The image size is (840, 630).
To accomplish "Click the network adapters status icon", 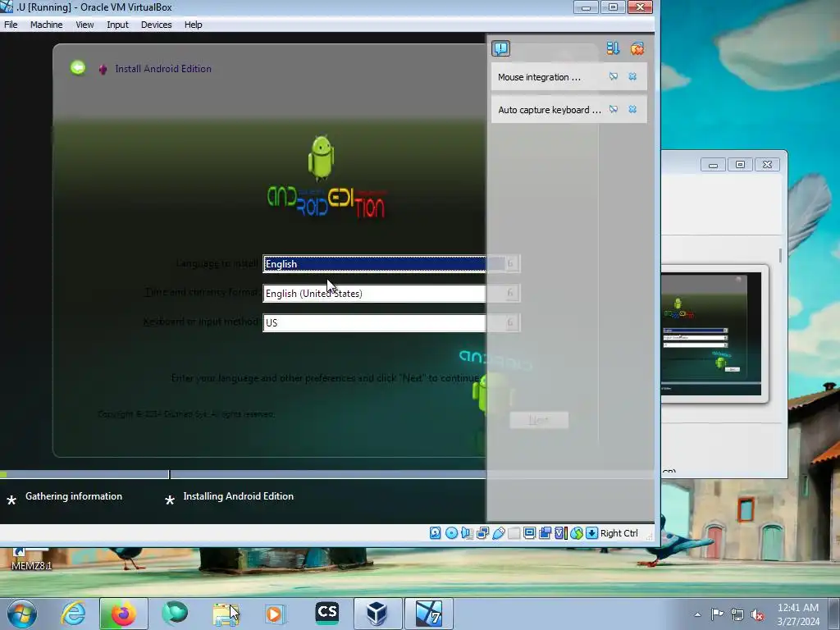I will tap(482, 533).
